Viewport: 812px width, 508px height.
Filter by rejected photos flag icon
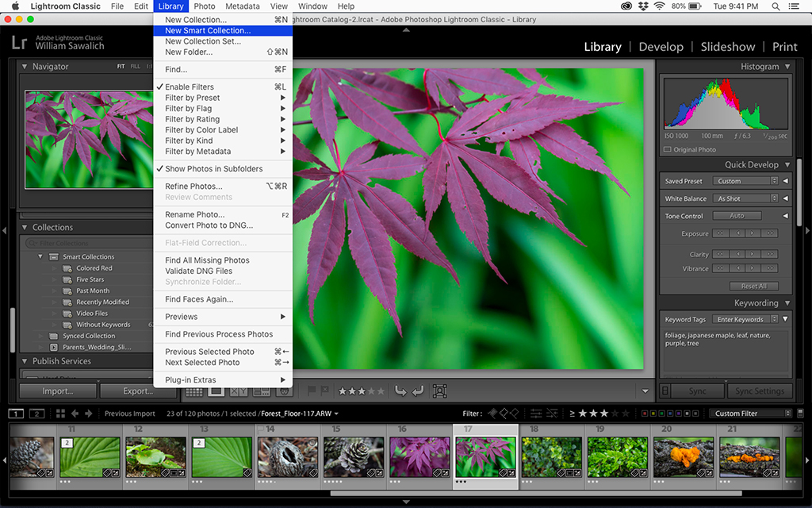coord(514,413)
